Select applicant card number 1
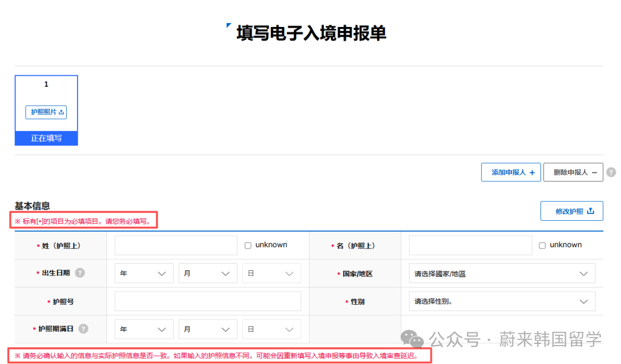621x364 pixels. [46, 84]
